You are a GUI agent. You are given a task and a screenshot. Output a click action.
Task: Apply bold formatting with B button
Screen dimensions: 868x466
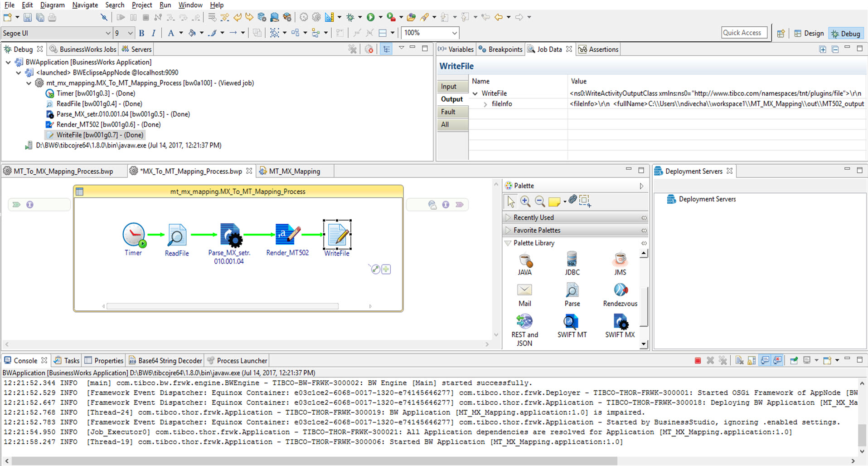coord(142,33)
